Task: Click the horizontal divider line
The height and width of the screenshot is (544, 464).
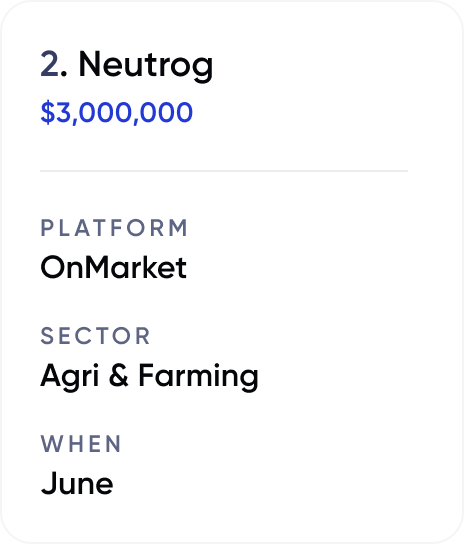Action: point(224,171)
